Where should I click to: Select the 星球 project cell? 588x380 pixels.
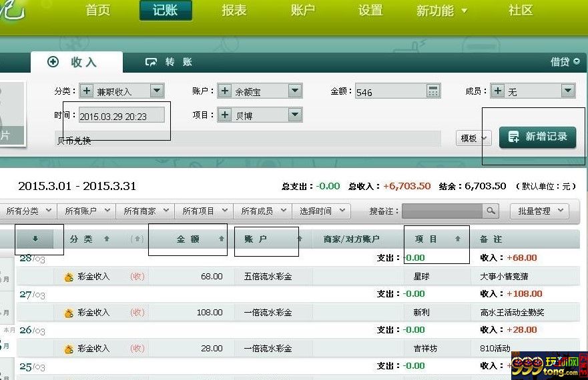click(422, 277)
